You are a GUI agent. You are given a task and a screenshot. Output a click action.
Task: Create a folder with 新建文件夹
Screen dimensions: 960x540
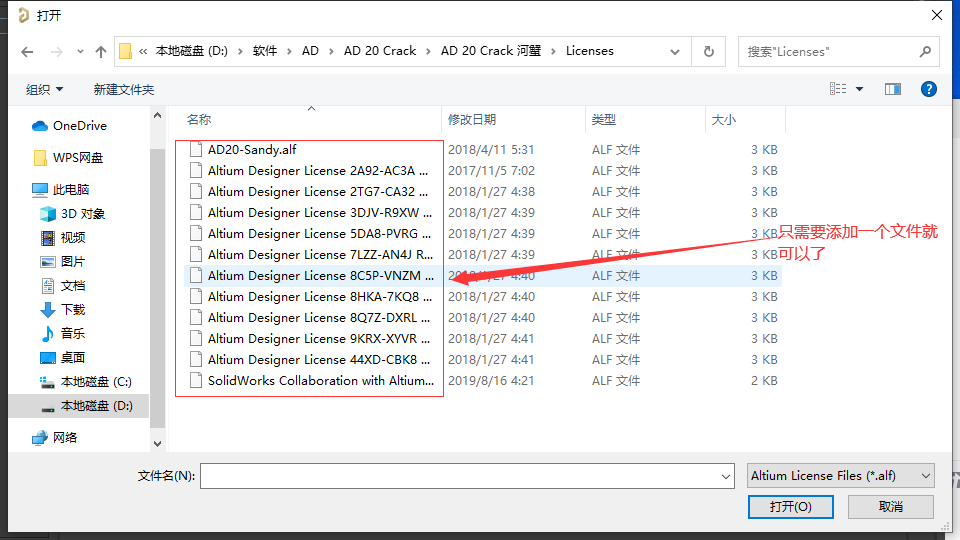coord(124,89)
